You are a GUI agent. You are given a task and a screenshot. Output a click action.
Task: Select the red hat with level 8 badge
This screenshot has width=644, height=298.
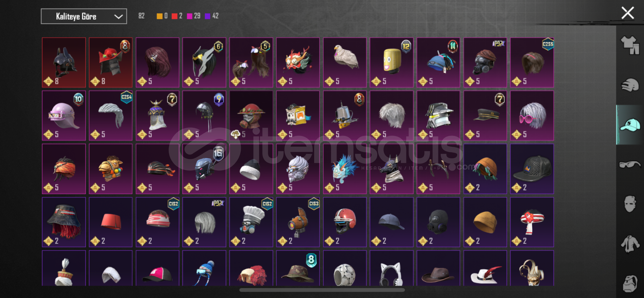pyautogui.click(x=111, y=62)
